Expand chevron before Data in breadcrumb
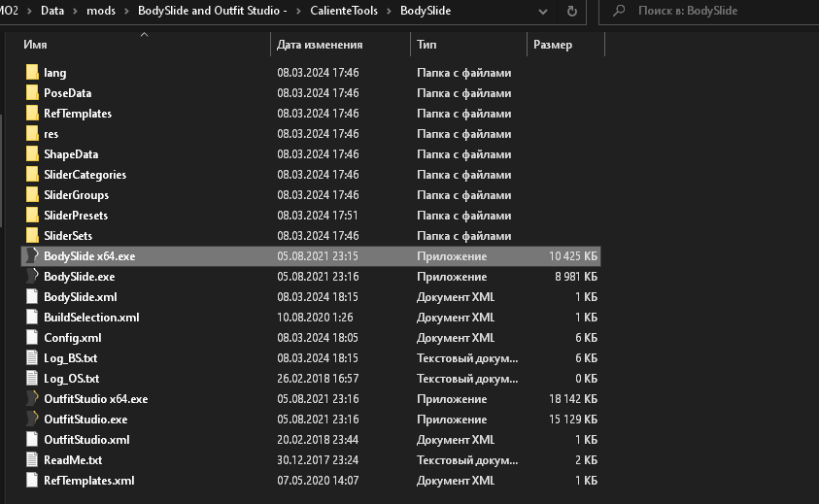 click(x=29, y=11)
